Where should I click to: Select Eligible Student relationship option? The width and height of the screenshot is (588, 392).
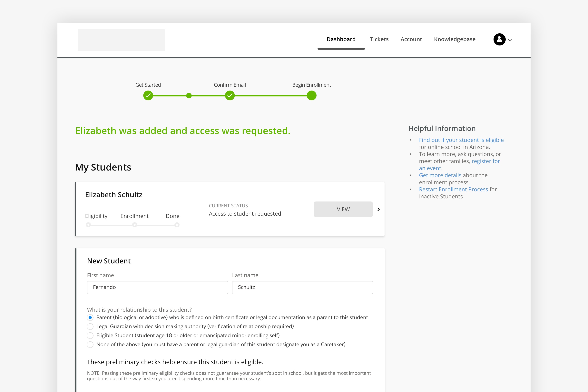90,336
